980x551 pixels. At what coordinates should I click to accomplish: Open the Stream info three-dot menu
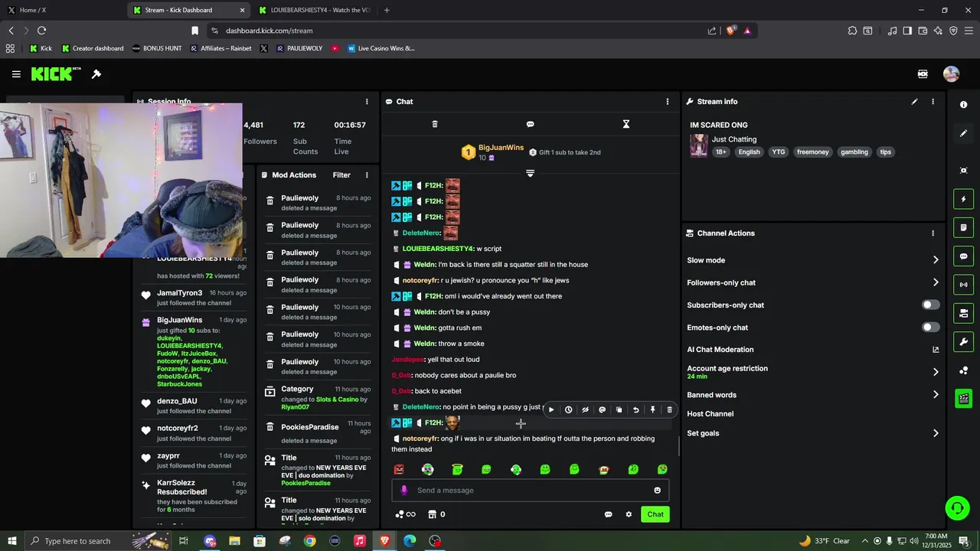pos(933,101)
